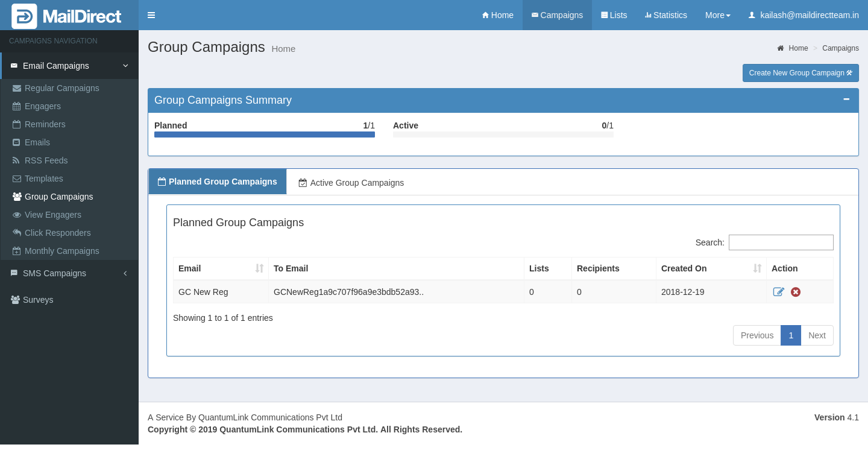The image size is (868, 462).
Task: Go to Next page of results
Action: coord(817,335)
